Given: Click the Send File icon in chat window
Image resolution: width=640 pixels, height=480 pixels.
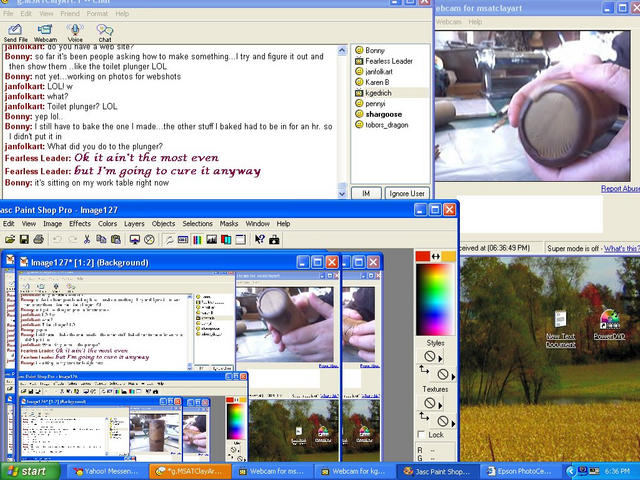Looking at the screenshot, I should point(16,33).
